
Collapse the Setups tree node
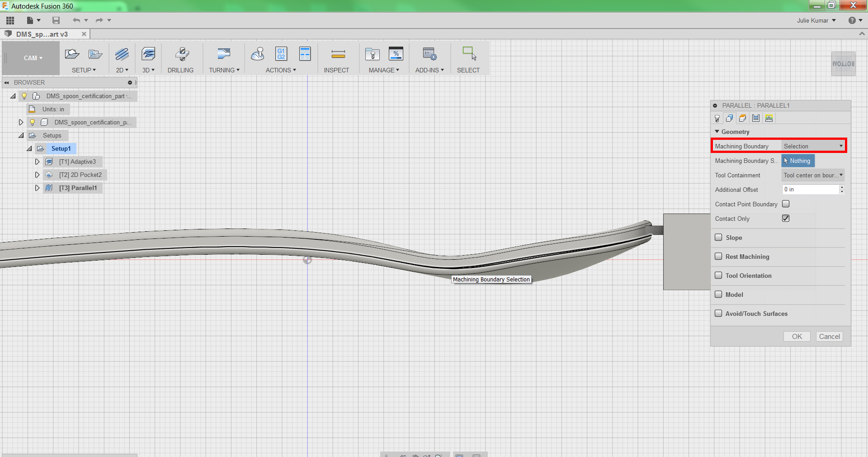pos(21,135)
